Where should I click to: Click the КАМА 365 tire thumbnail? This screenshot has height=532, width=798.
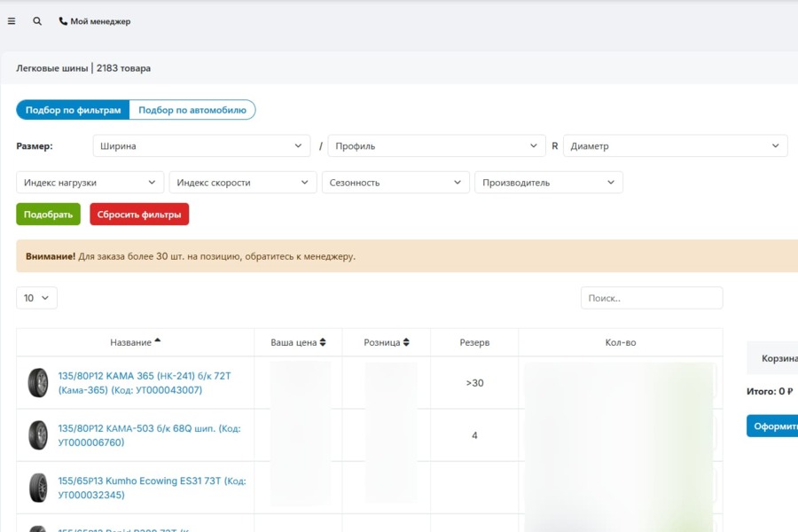tap(38, 383)
